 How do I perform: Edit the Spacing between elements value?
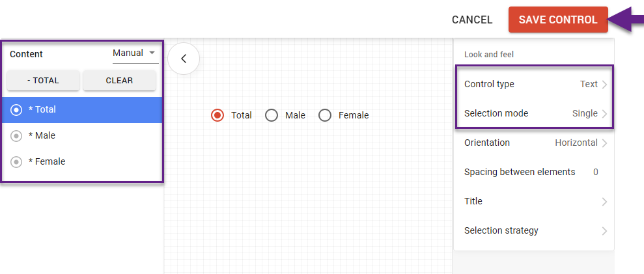point(595,172)
